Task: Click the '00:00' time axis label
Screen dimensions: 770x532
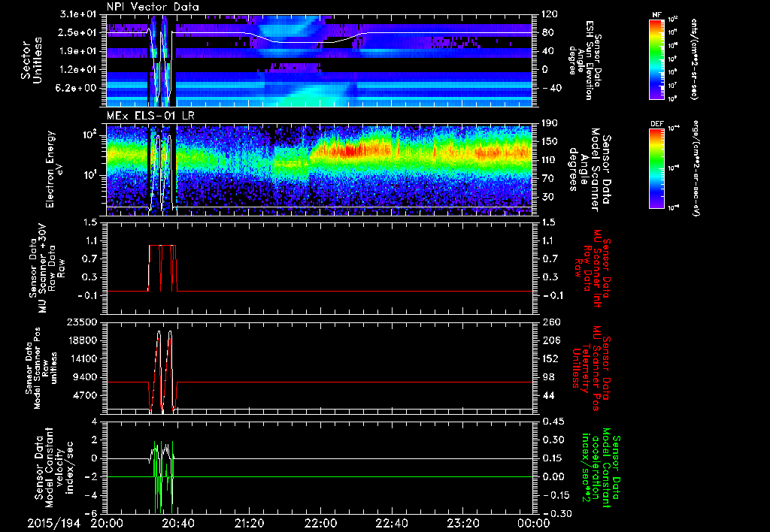Action: click(x=534, y=523)
